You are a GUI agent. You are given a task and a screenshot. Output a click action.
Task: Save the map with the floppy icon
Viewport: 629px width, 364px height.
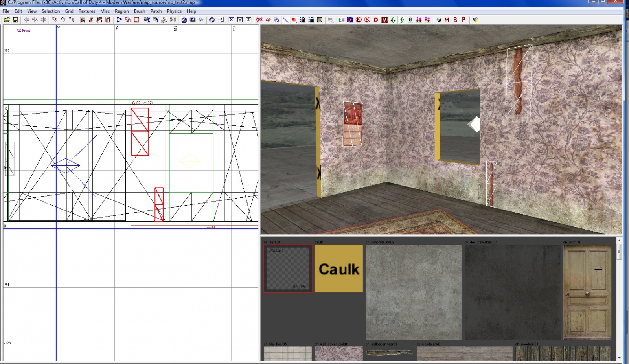(x=15, y=20)
